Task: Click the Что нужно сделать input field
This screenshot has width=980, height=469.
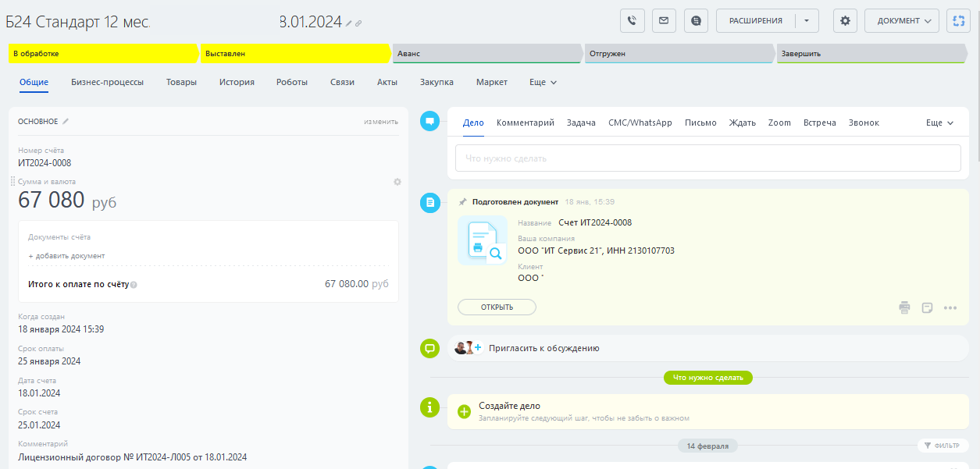Action: [x=703, y=158]
